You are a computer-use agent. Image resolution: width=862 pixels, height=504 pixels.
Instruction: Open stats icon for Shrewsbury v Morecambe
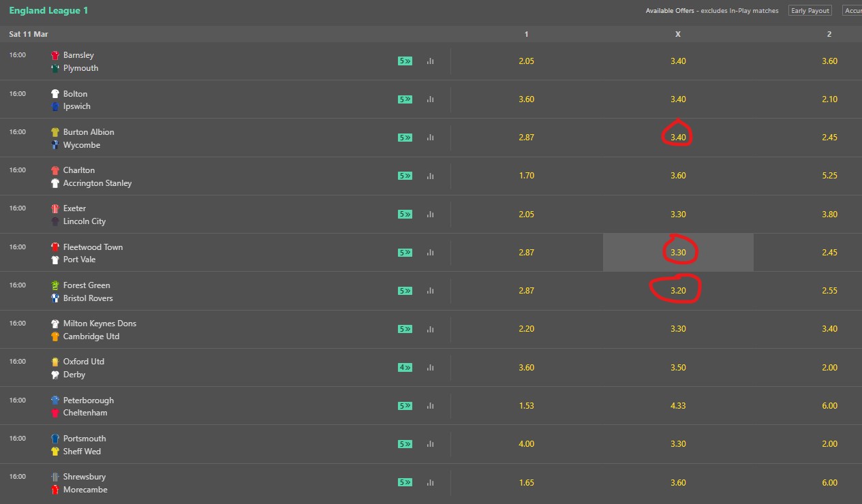[430, 483]
